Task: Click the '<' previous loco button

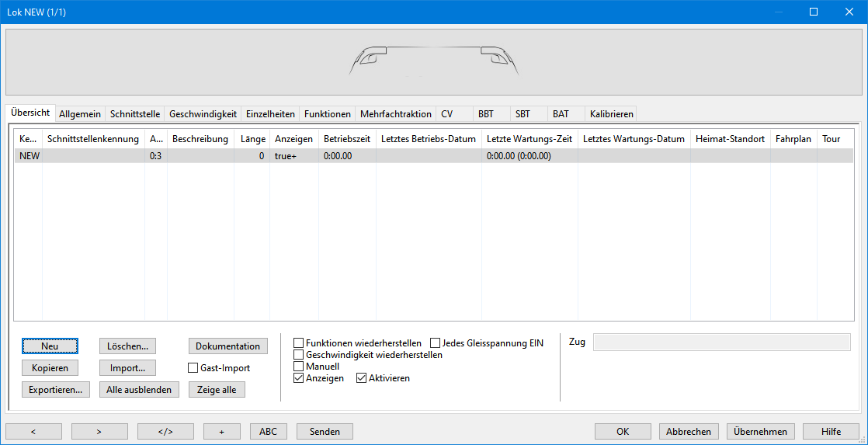Action: 33,432
